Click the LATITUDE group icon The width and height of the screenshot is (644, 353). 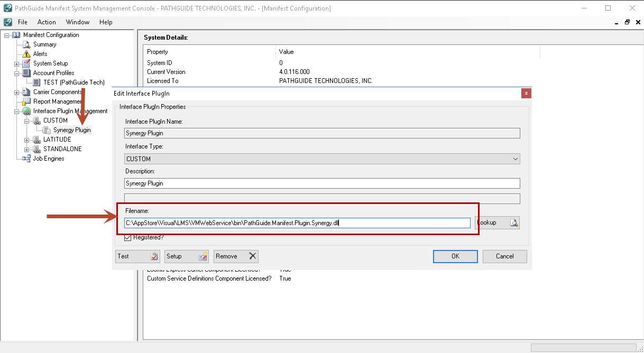(x=37, y=140)
